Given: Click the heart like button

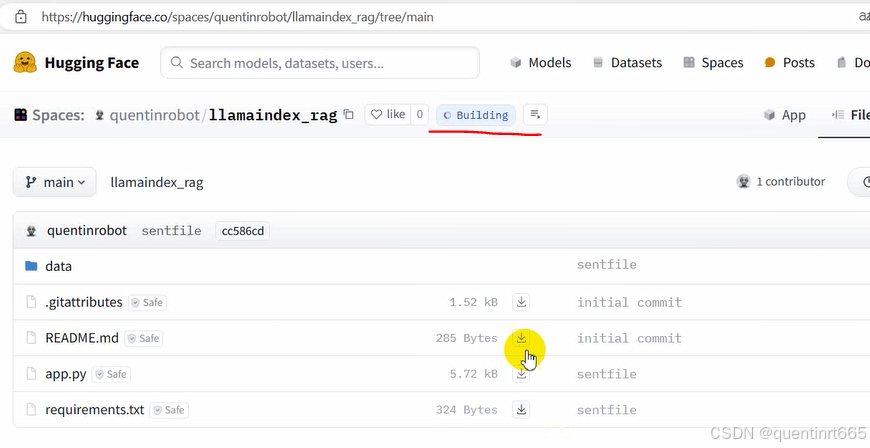Looking at the screenshot, I should pos(388,114).
